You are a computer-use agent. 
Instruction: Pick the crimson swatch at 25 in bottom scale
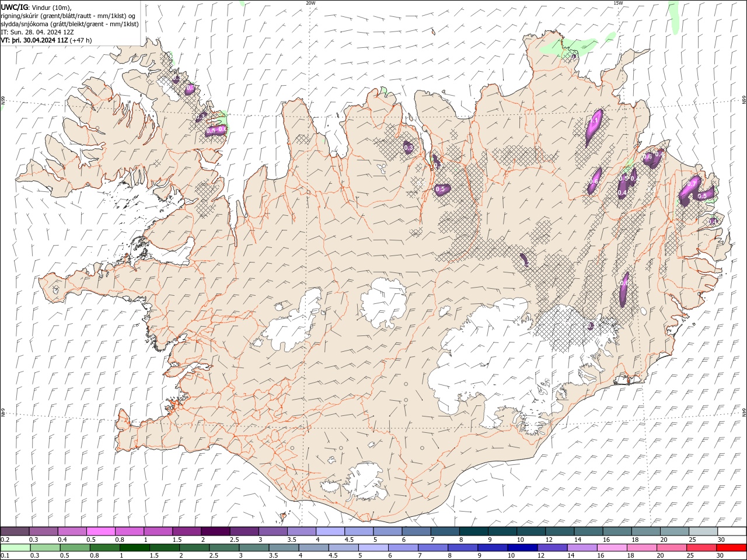click(701, 548)
